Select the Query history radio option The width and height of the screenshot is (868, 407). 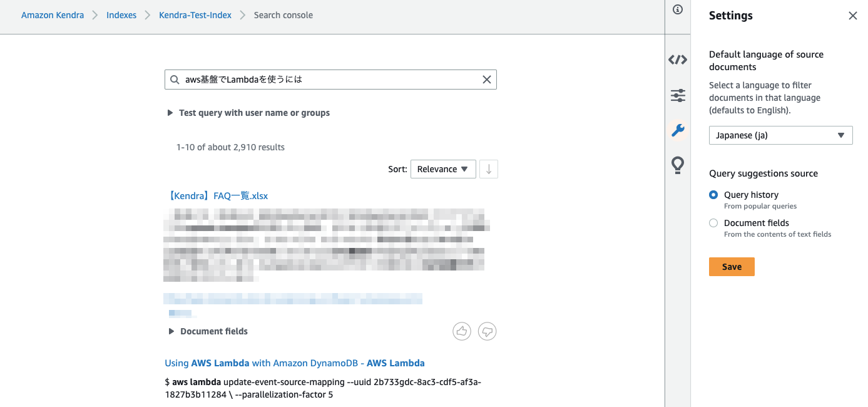(x=713, y=195)
